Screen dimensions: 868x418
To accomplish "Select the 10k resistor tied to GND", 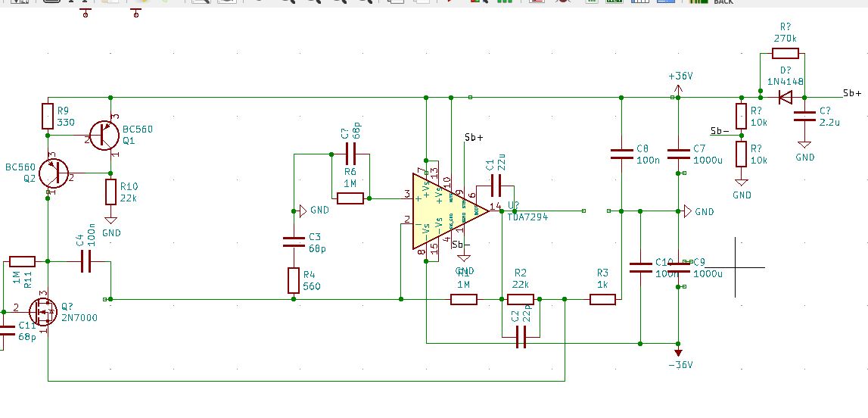I will pos(742,154).
